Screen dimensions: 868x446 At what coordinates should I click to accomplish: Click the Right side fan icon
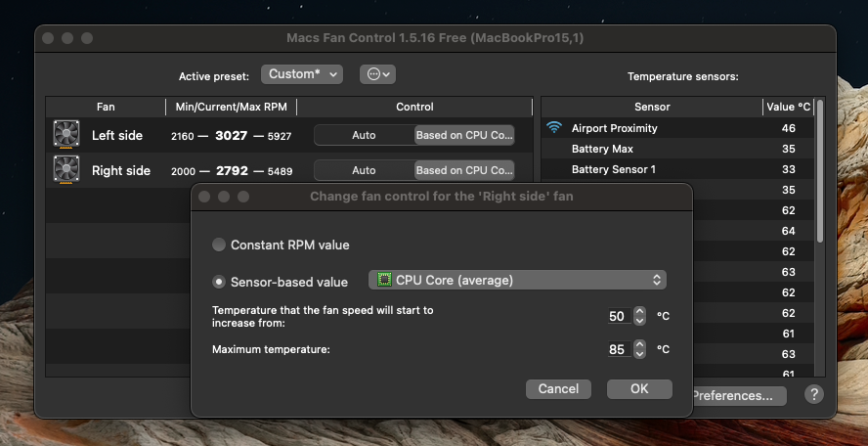click(66, 170)
